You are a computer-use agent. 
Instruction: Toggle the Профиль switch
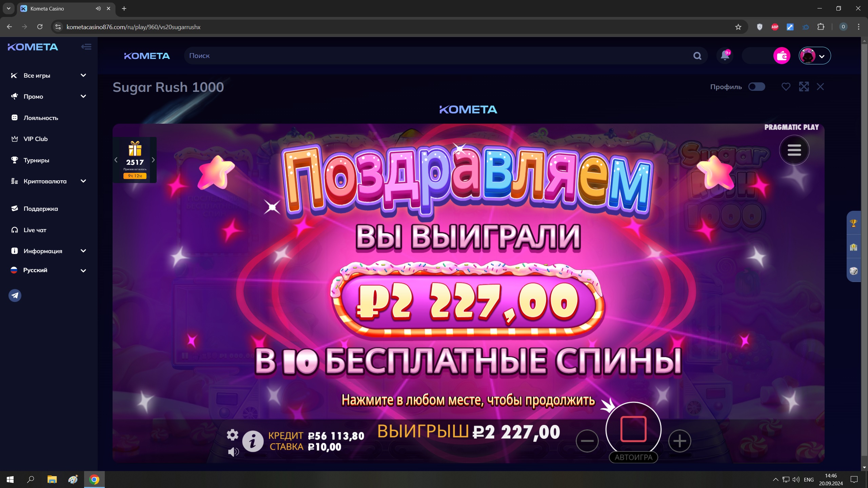[756, 87]
